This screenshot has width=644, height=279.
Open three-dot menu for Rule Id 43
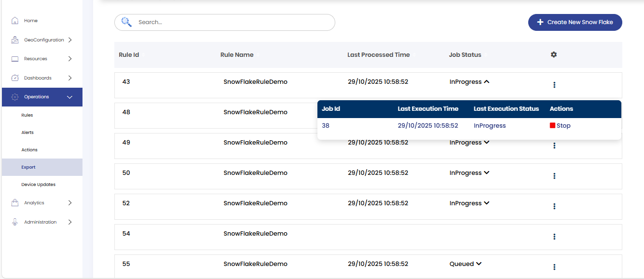pyautogui.click(x=554, y=85)
